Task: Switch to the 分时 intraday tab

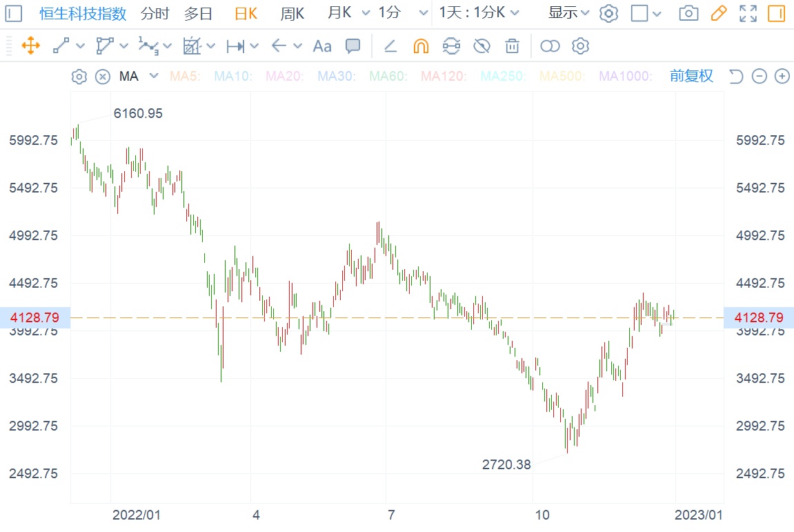Action: click(x=155, y=13)
